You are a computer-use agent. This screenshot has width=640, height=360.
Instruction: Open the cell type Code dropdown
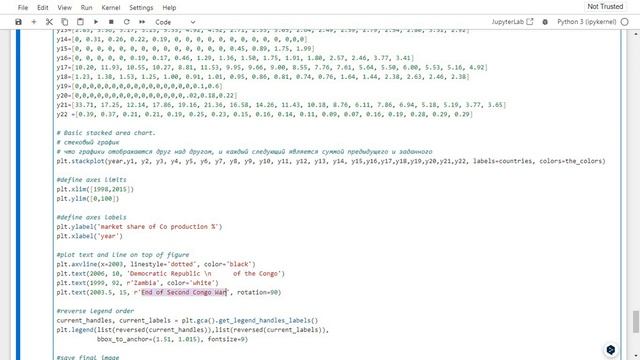[175, 22]
